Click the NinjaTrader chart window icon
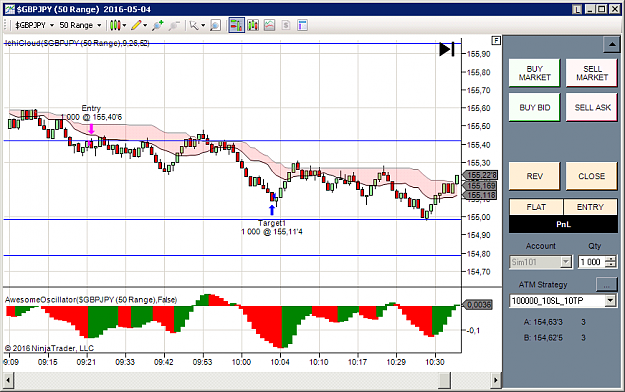The image size is (625, 392). 9,9
